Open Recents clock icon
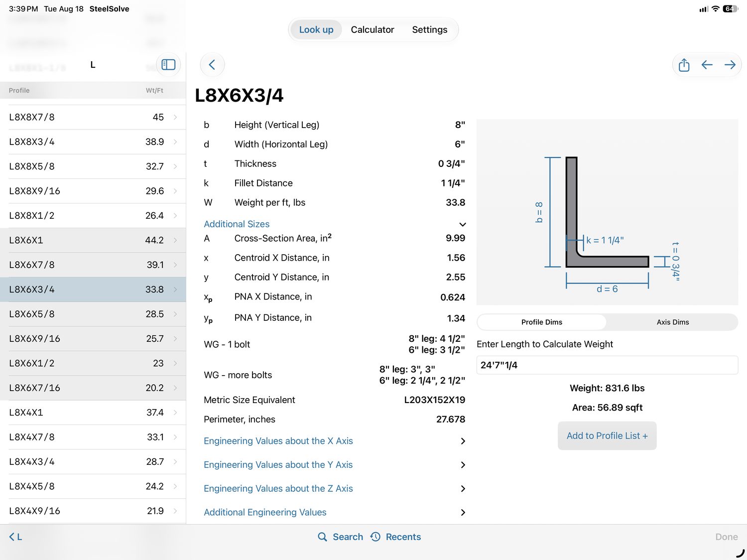Viewport: 747px width, 560px height. tap(375, 537)
